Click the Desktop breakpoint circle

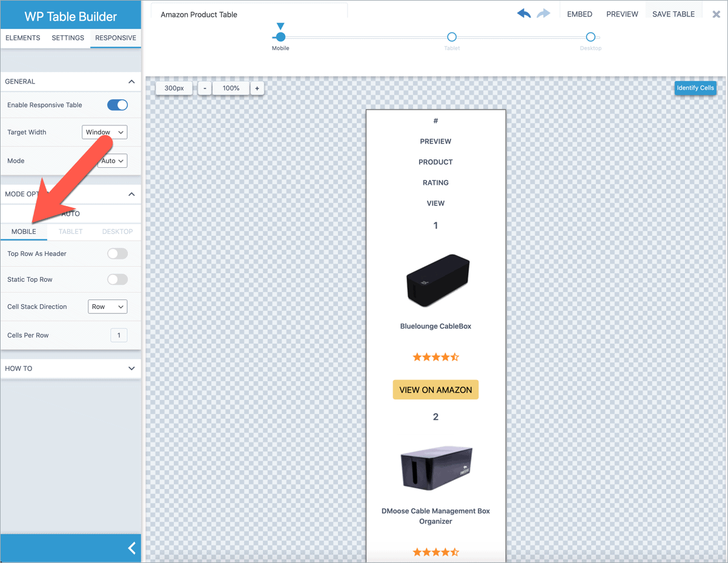[x=591, y=37]
